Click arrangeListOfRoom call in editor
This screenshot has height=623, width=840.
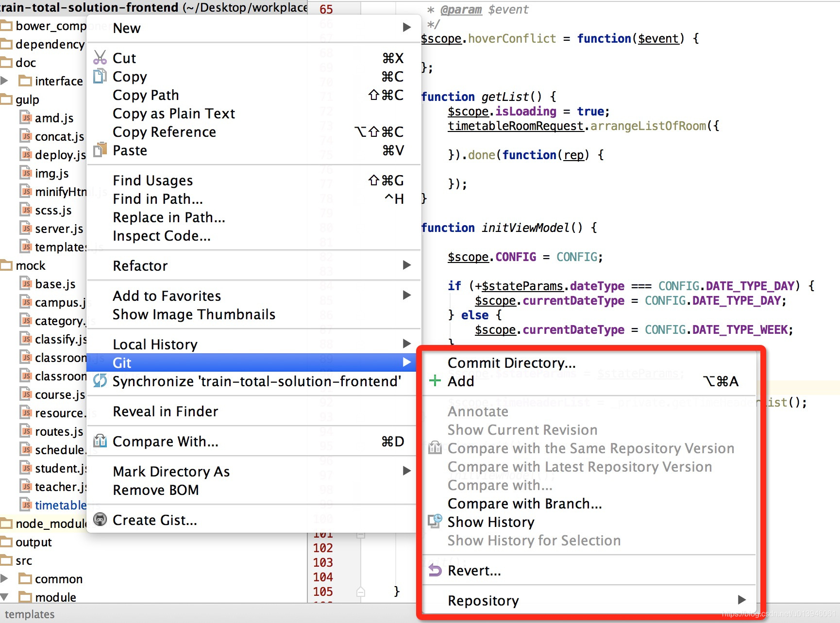648,126
